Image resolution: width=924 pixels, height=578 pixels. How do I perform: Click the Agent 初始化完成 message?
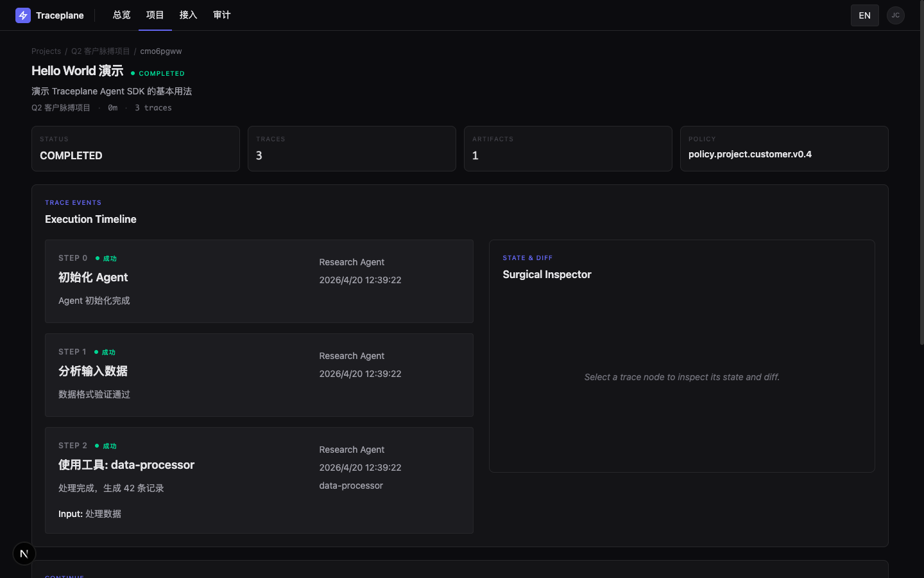pos(94,301)
